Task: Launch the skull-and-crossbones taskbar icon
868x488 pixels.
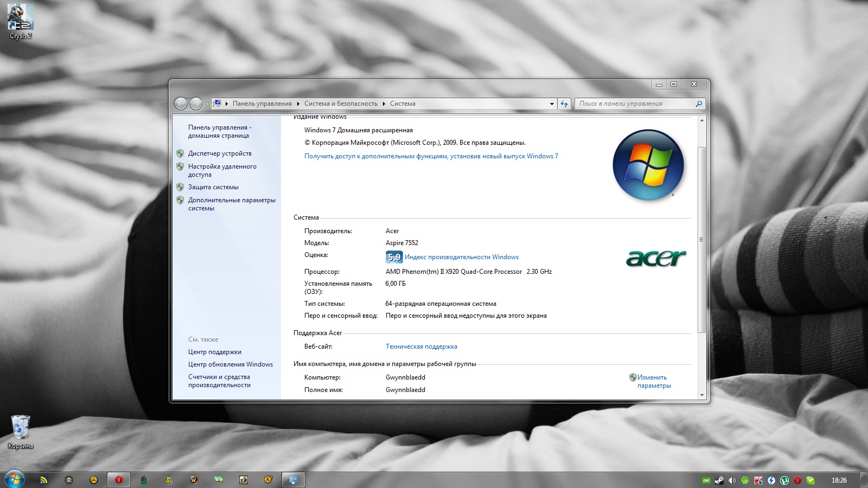Action: coord(69,480)
